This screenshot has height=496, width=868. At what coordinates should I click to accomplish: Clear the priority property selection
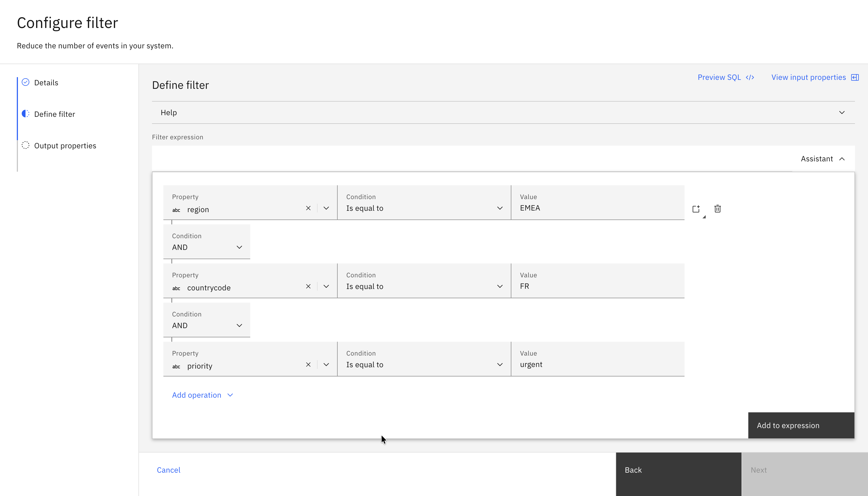coord(308,365)
